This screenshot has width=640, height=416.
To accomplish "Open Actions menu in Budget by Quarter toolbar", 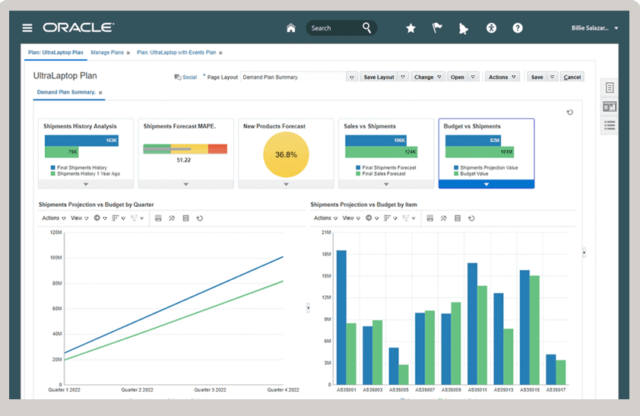I will coord(54,218).
